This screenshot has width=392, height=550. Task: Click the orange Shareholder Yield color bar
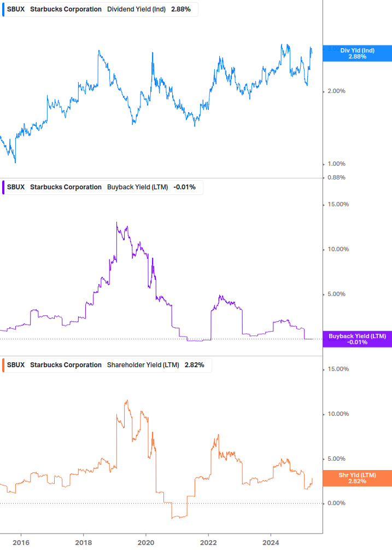[3, 365]
